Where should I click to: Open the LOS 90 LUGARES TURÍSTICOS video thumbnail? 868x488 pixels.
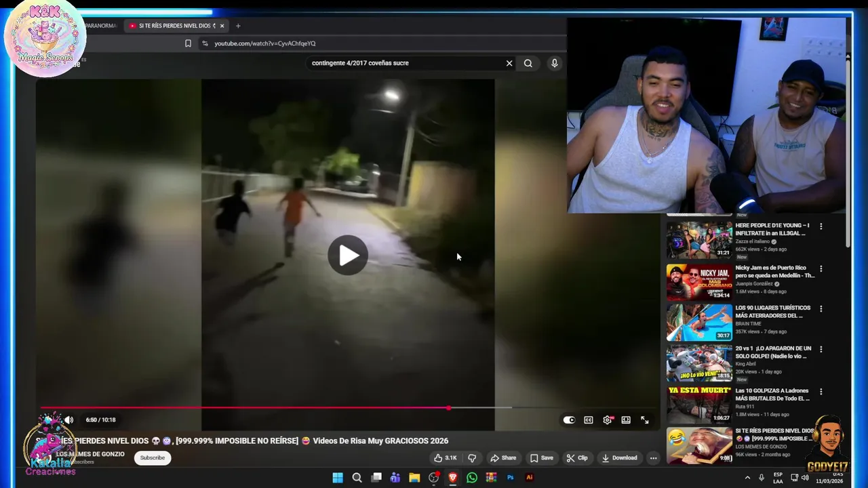[699, 322]
